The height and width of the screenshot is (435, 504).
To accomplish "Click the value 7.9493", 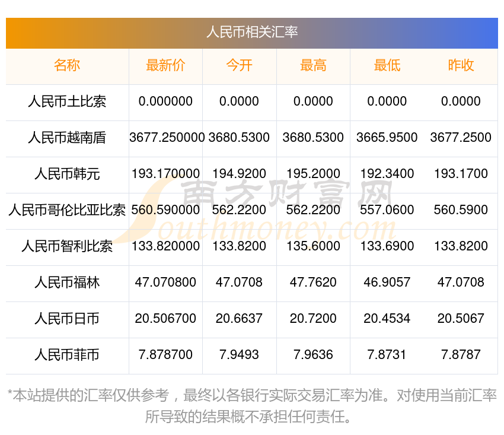I will (239, 354).
